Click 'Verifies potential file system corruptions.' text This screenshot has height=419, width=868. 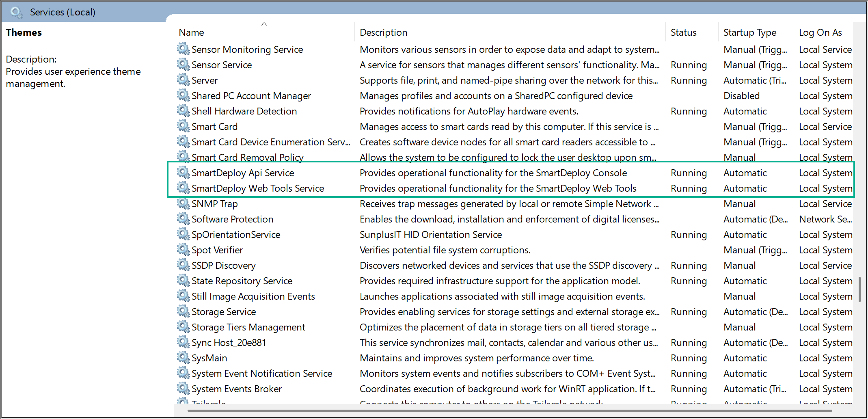tap(445, 250)
